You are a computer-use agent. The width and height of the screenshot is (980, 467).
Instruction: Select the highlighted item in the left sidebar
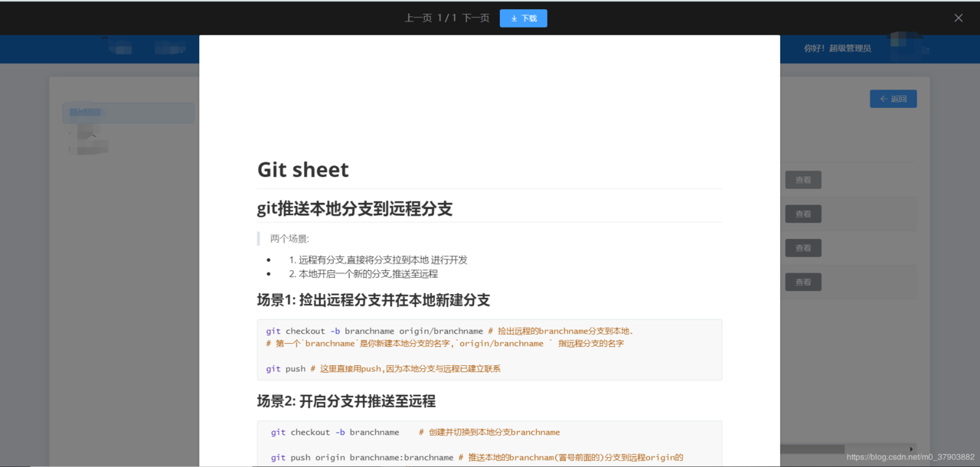tap(128, 113)
